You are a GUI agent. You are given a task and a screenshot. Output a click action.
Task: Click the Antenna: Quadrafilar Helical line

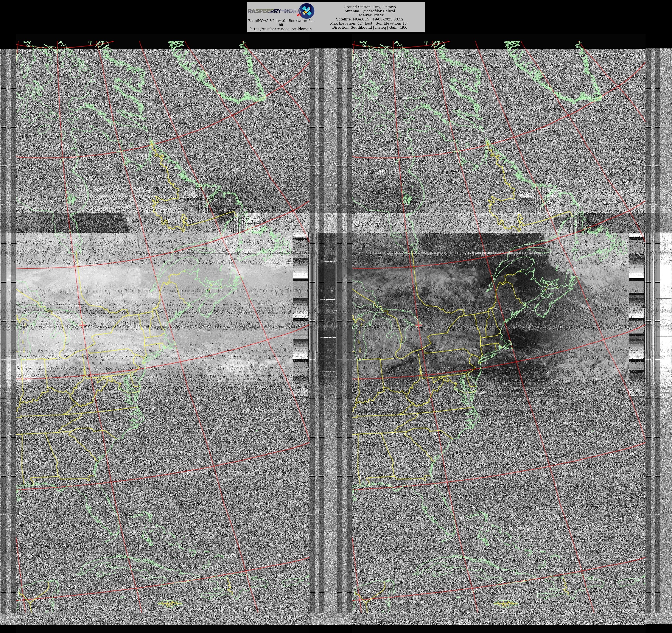369,11
